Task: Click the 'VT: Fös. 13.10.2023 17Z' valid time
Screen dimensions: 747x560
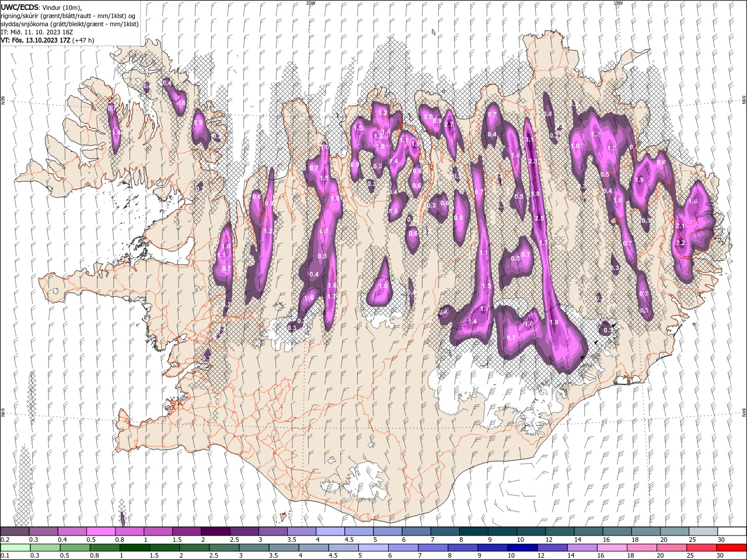Action: pos(36,40)
